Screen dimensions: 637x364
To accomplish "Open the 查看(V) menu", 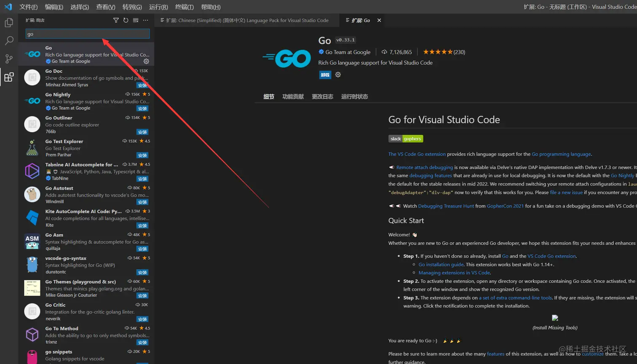I will point(106,7).
